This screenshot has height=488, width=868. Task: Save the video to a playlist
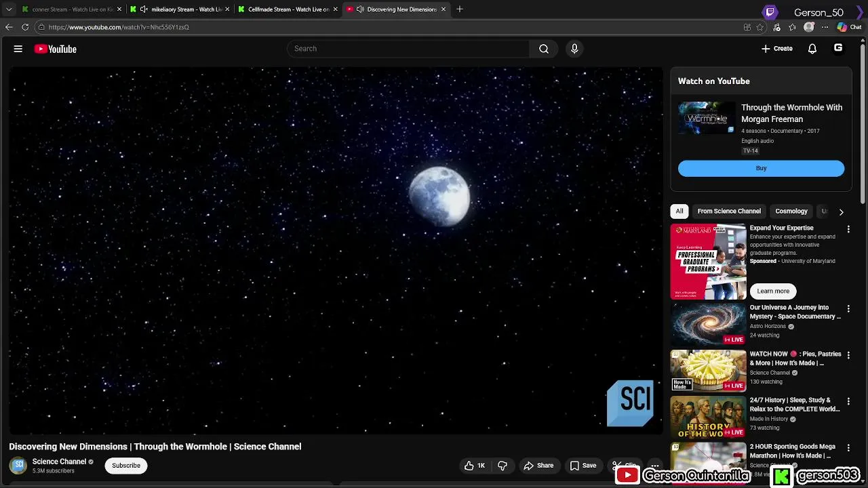click(583, 466)
